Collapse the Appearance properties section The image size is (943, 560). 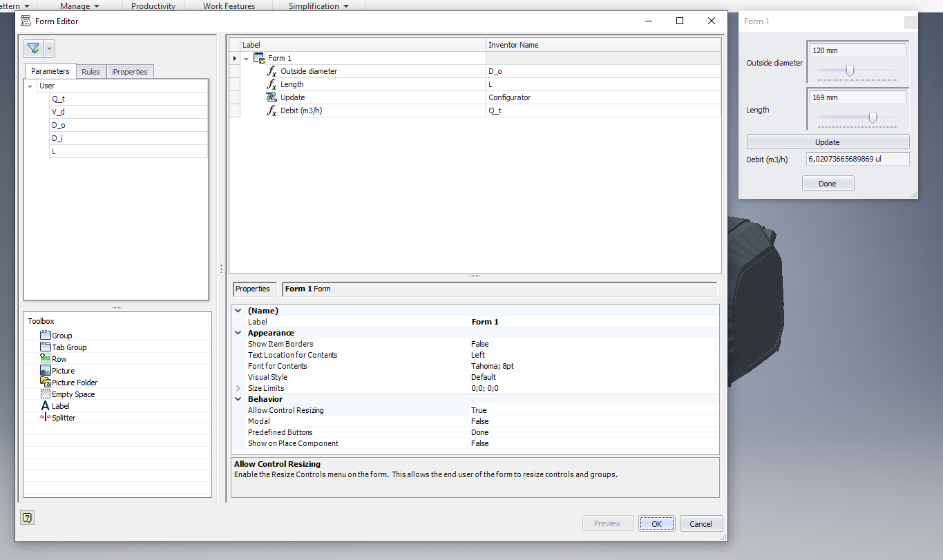coord(238,332)
